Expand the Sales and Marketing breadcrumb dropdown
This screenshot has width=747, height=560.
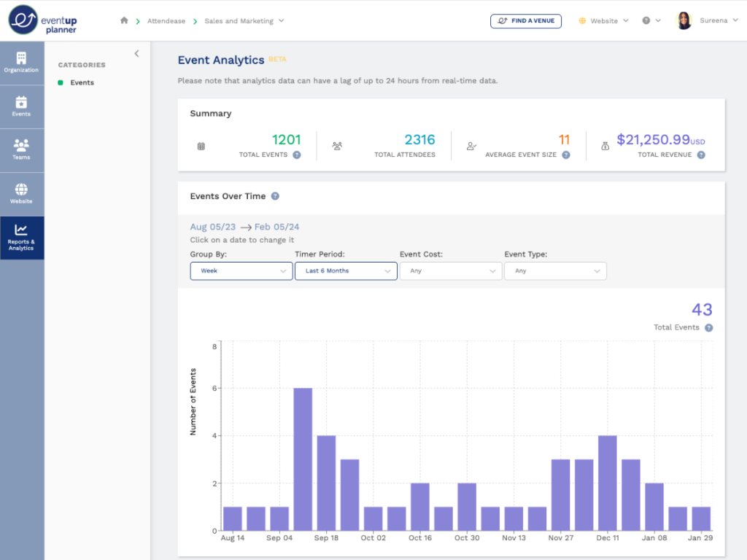click(281, 20)
